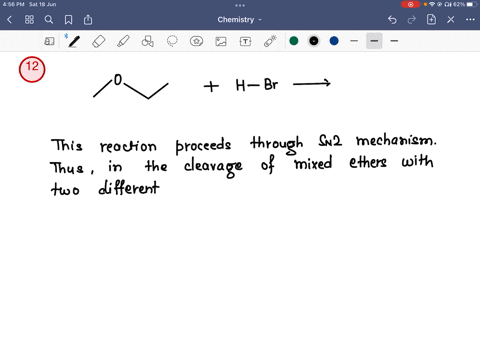The height and width of the screenshot is (360, 480).
Task: Open the Elements stickers tool
Action: (x=196, y=41)
